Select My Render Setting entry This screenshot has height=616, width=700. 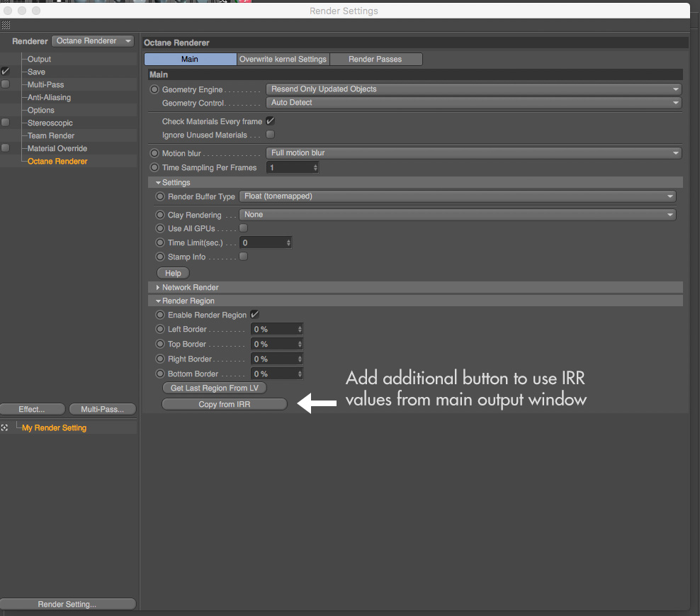tap(54, 427)
